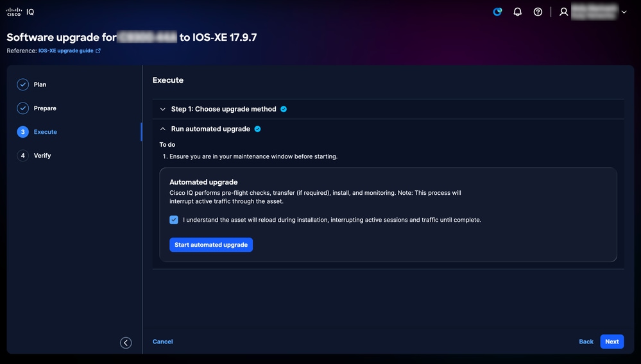Image resolution: width=641 pixels, height=364 pixels.
Task: Open the help question mark icon
Action: 538,12
